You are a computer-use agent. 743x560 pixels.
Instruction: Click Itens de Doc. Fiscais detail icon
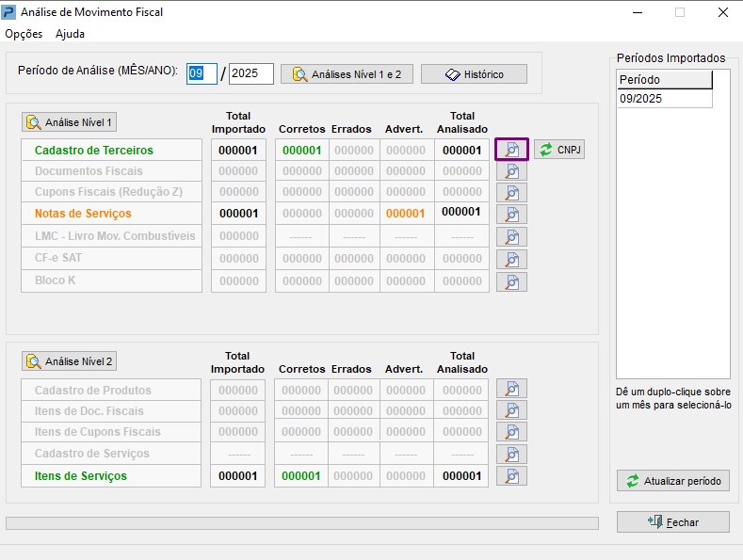(x=511, y=410)
